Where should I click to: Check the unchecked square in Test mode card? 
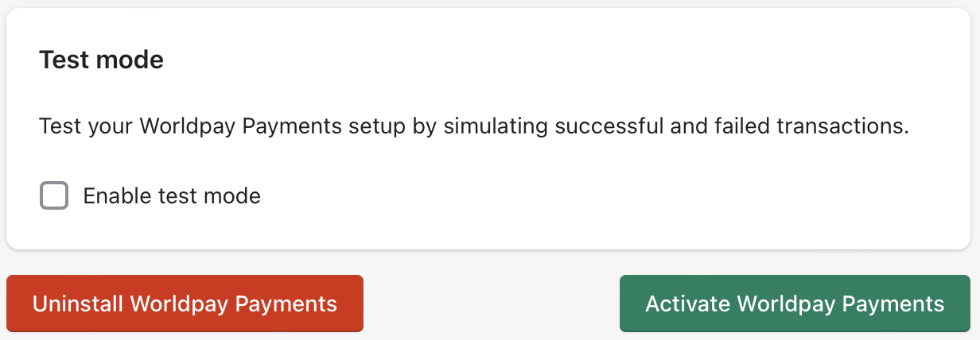54,195
